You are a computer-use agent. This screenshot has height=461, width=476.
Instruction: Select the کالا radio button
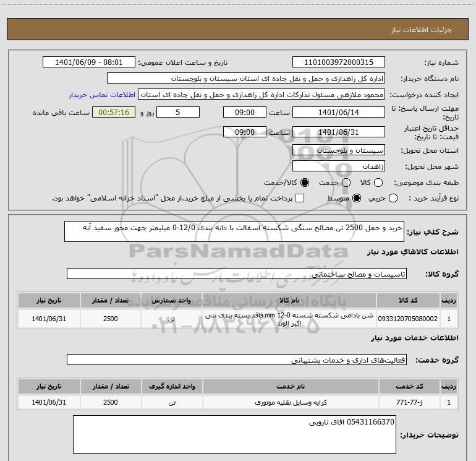tap(378, 183)
